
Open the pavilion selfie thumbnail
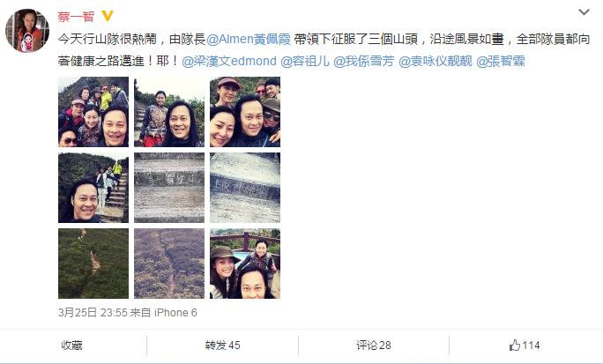point(245,264)
